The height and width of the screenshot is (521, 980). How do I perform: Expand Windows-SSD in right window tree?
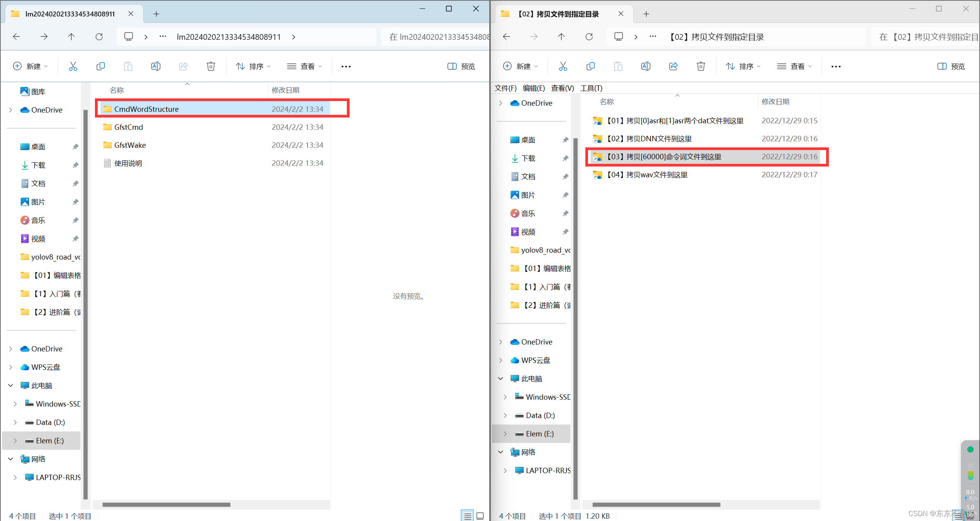tap(505, 397)
